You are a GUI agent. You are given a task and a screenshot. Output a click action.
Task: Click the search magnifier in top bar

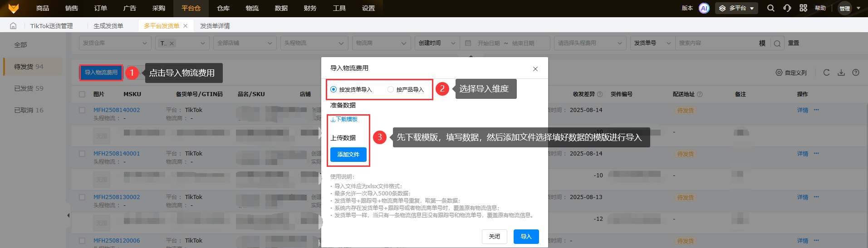pos(770,8)
